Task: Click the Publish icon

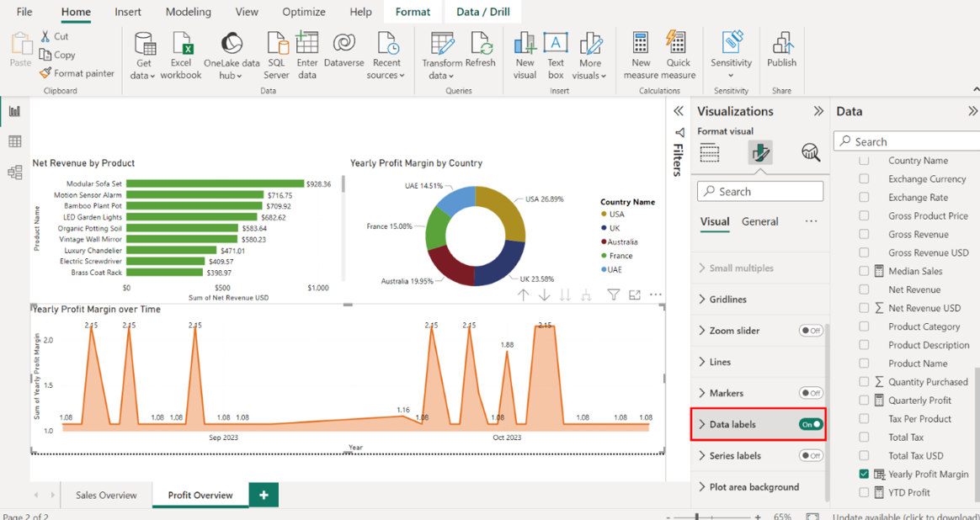Action: point(781,45)
